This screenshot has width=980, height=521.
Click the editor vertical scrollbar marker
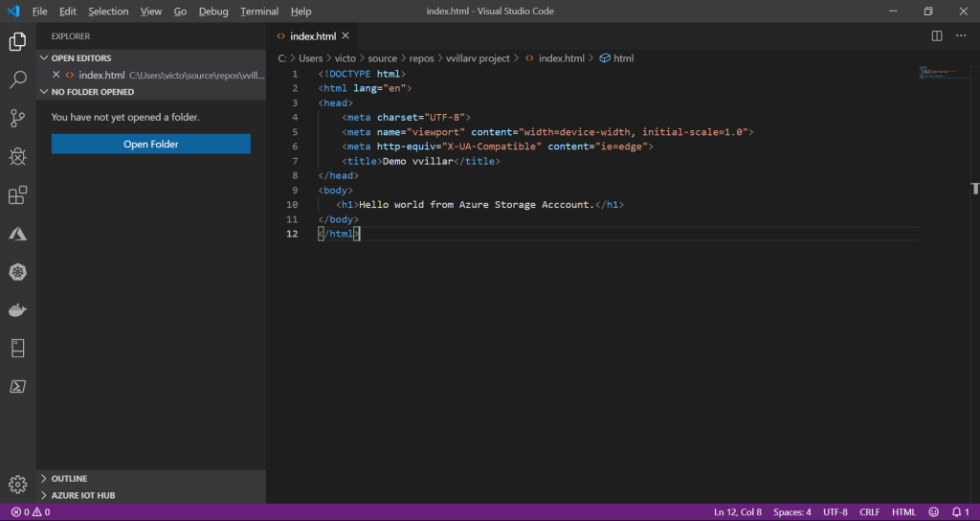coord(975,189)
